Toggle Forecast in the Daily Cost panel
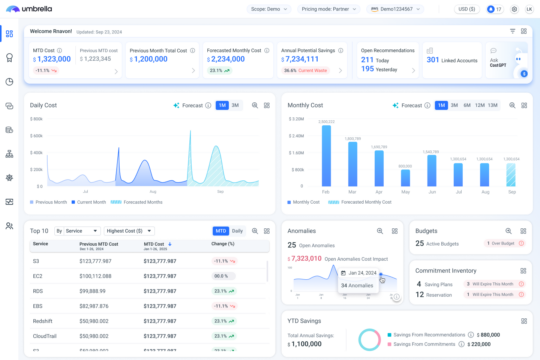Image resolution: width=540 pixels, height=360 pixels. click(188, 105)
